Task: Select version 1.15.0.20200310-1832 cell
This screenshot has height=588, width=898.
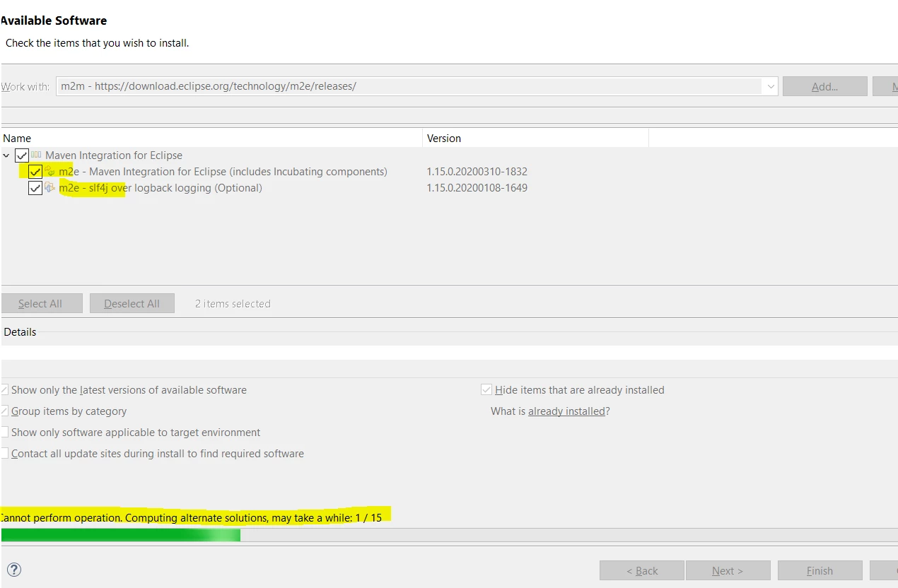Action: pyautogui.click(x=477, y=172)
